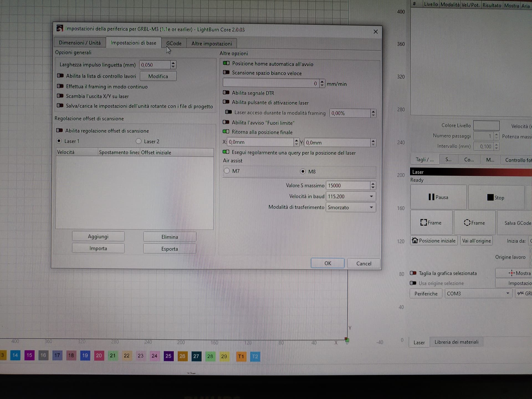532x399 pixels.
Task: Click the circular rubber-band Frame button
Action: coord(474,223)
